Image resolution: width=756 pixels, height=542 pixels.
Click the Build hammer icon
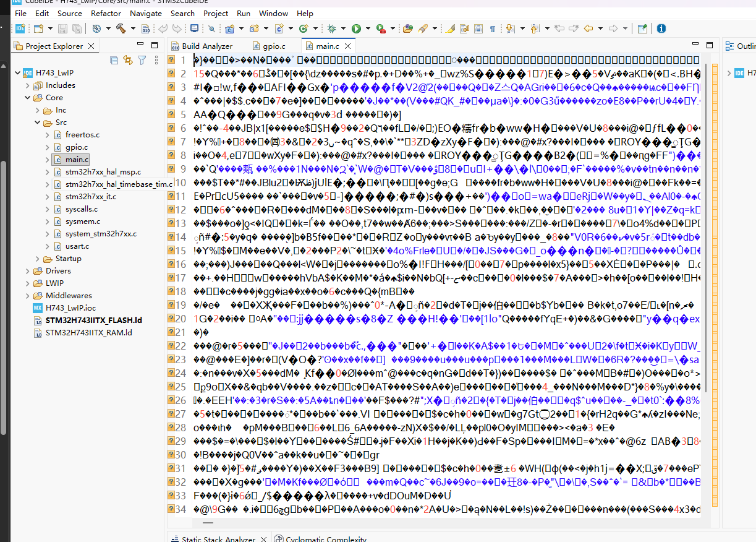(121, 28)
